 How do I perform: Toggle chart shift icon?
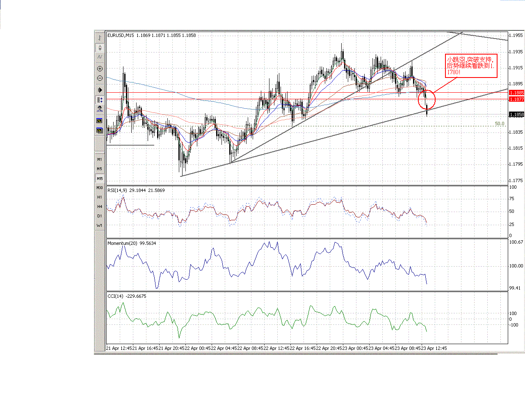pos(100,100)
